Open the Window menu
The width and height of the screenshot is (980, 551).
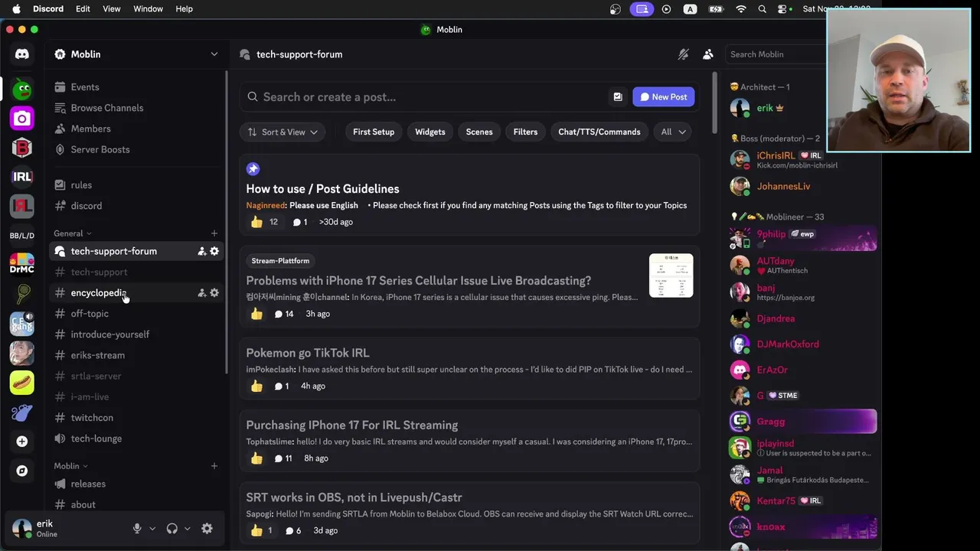(x=148, y=9)
